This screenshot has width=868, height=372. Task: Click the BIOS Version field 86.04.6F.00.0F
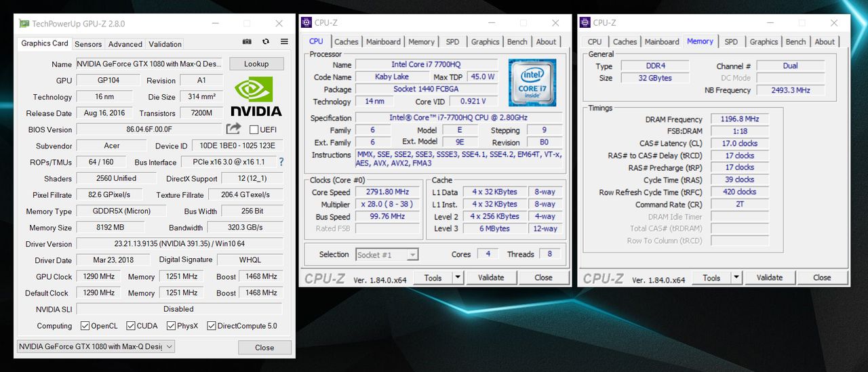[x=149, y=129]
